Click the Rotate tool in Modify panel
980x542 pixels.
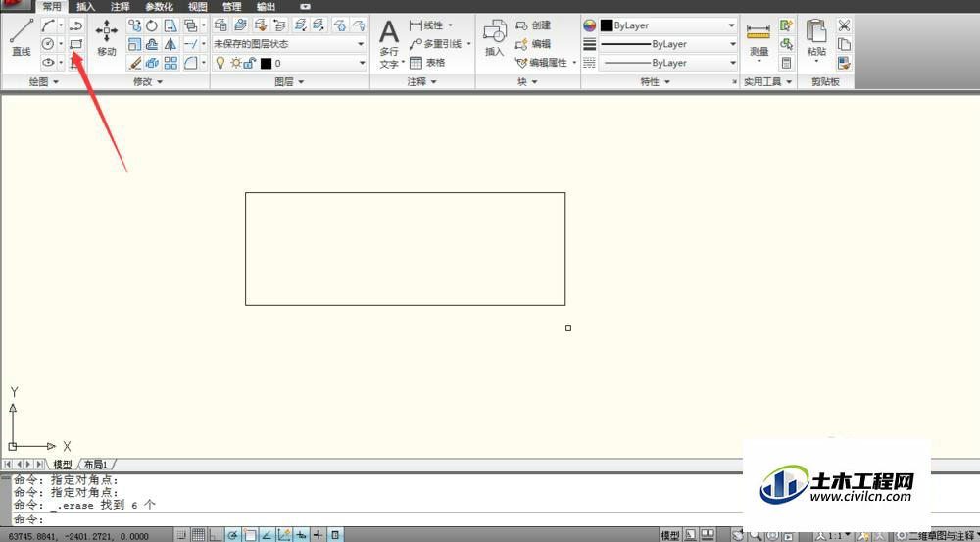pyautogui.click(x=152, y=25)
